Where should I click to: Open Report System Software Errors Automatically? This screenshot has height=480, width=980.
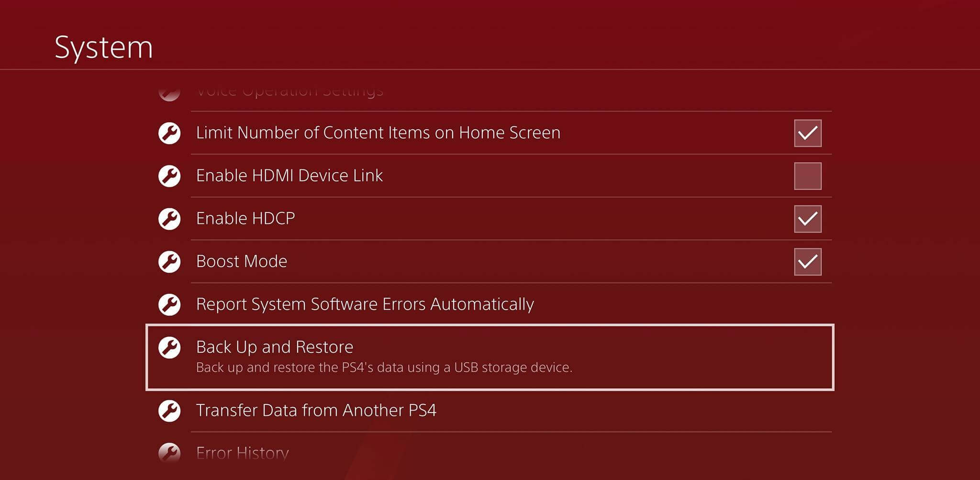pyautogui.click(x=365, y=304)
